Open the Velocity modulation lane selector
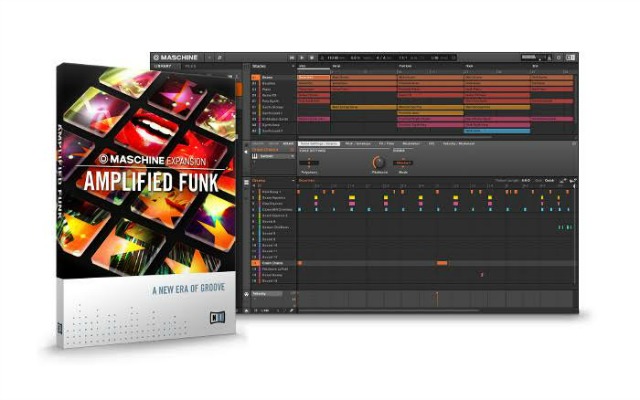Screen dimensions: 640x400 click(x=267, y=294)
